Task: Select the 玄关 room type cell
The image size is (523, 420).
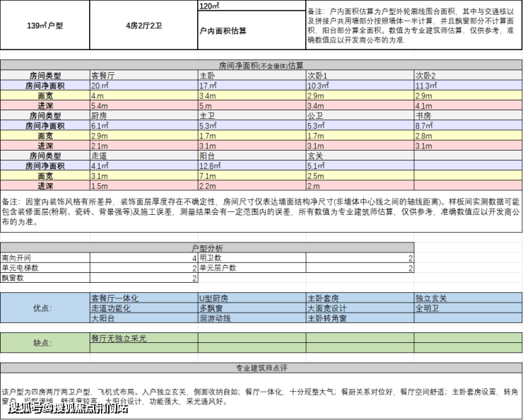Action: click(359, 154)
